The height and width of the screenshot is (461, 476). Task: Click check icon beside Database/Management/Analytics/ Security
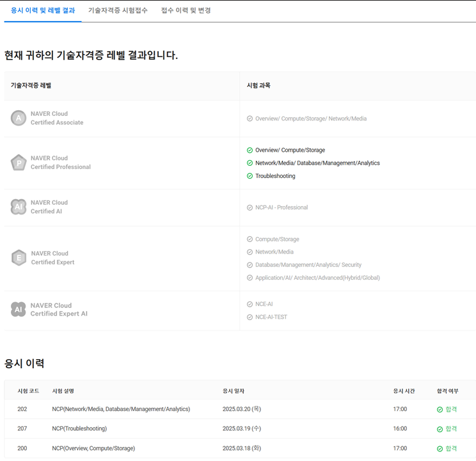click(x=250, y=265)
